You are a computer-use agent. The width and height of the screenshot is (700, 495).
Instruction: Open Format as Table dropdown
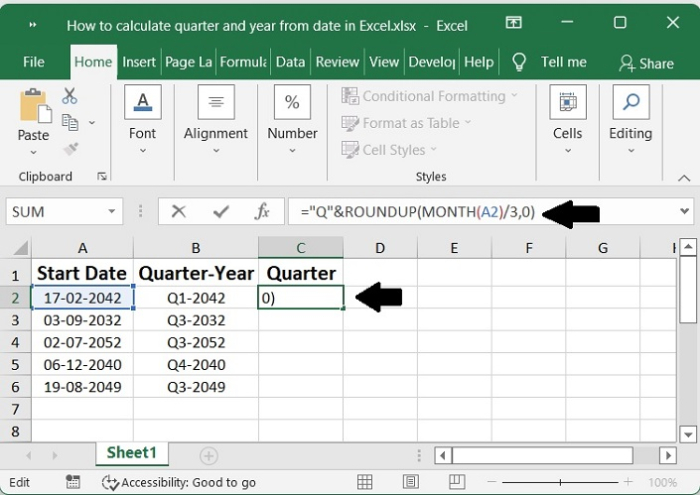[406, 123]
